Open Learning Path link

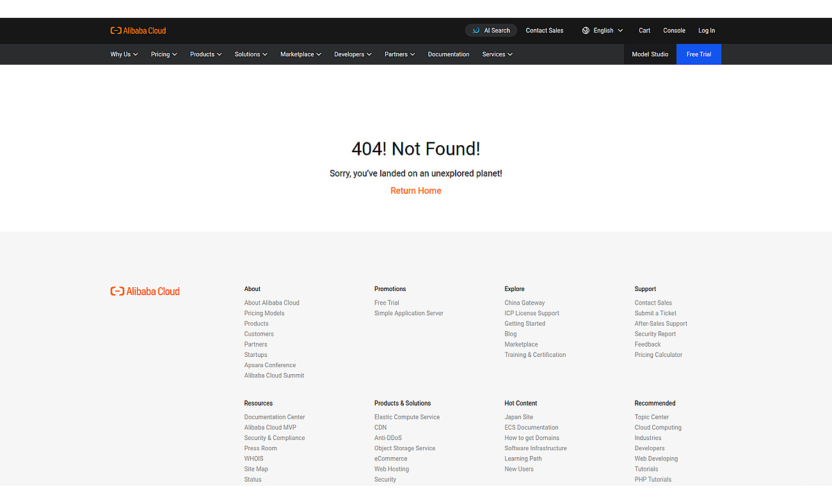[523, 459]
